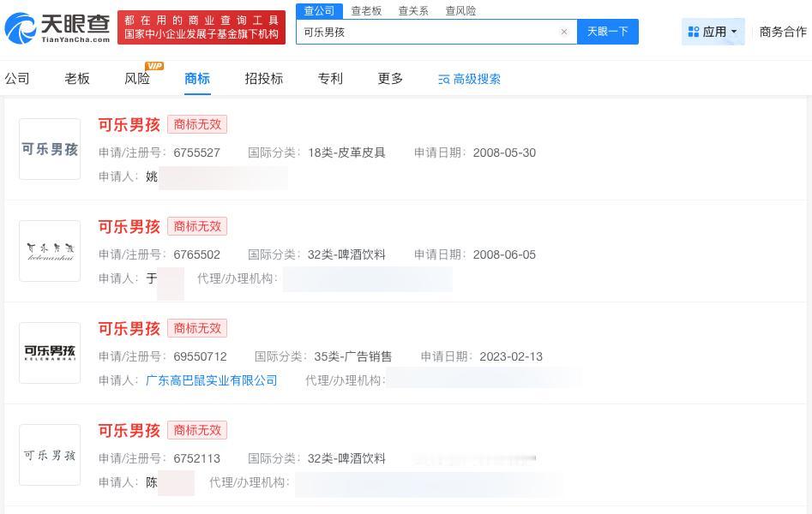
Task: Open the 更多 menu tab
Action: click(x=390, y=79)
